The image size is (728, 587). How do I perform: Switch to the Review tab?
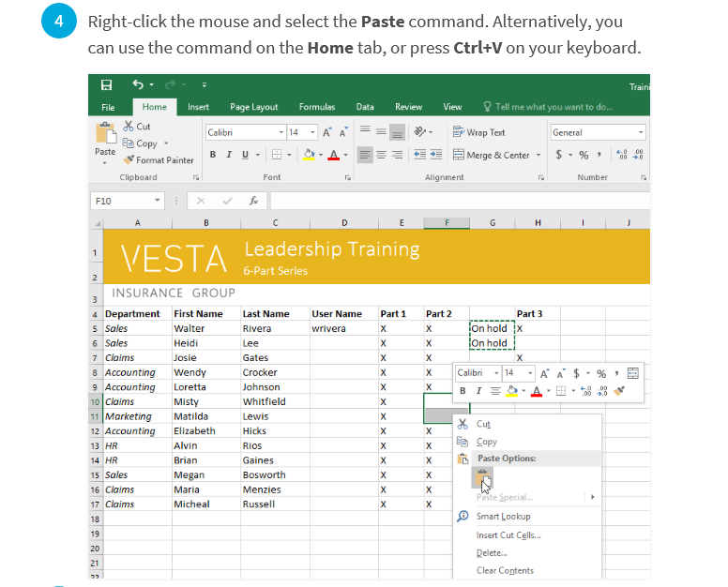click(x=409, y=107)
